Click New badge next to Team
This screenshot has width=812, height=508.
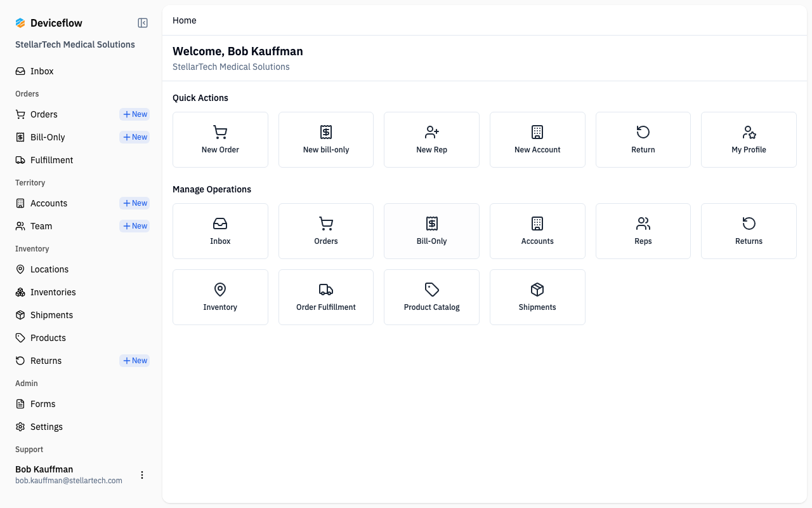pyautogui.click(x=134, y=226)
